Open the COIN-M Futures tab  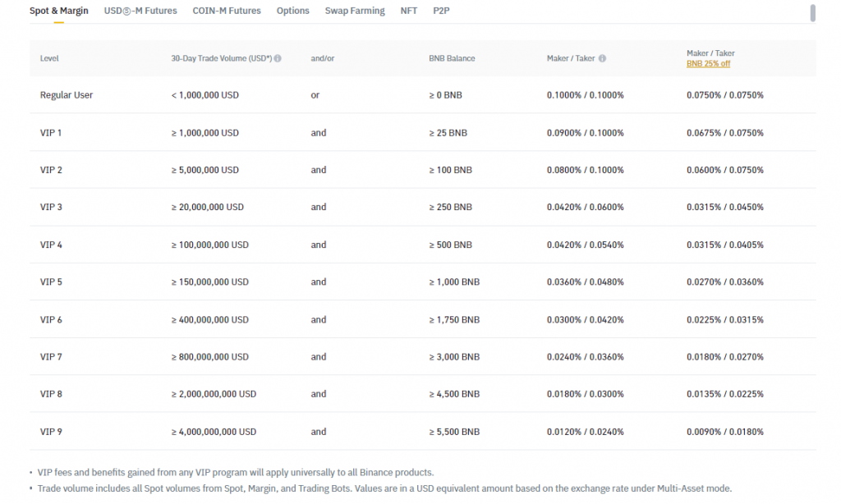pyautogui.click(x=227, y=11)
